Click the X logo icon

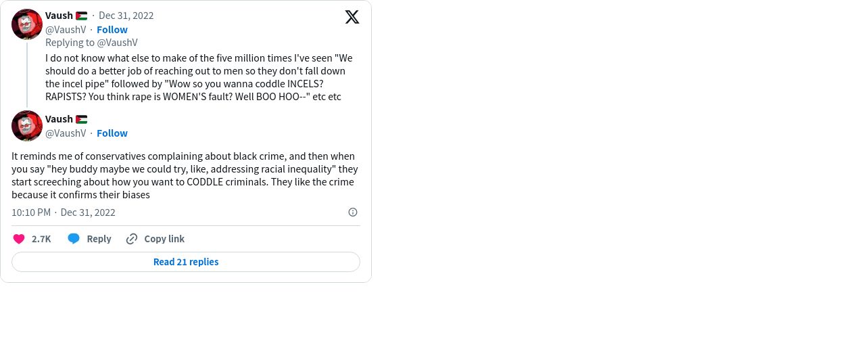coord(352,17)
